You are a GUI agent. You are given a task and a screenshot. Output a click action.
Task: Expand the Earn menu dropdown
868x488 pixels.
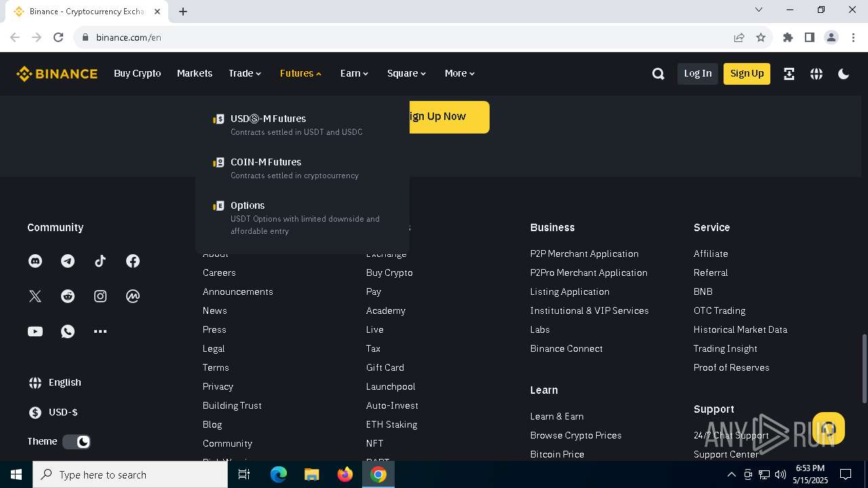[x=354, y=73]
